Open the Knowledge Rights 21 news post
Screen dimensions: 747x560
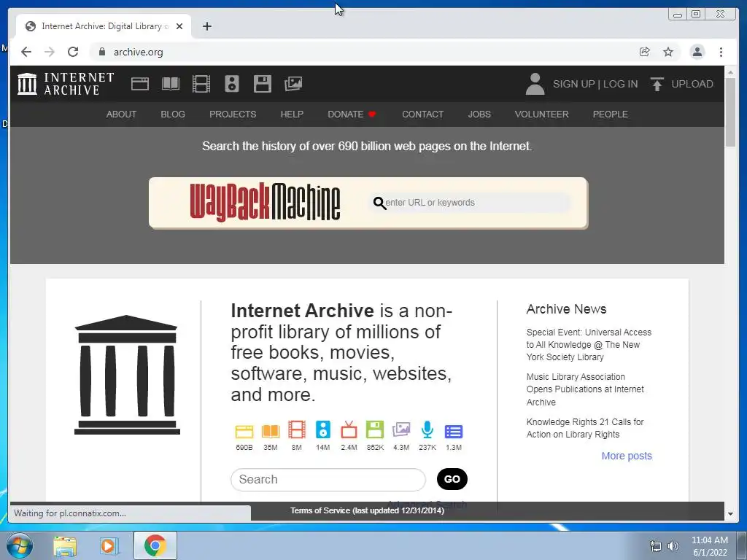click(x=585, y=427)
